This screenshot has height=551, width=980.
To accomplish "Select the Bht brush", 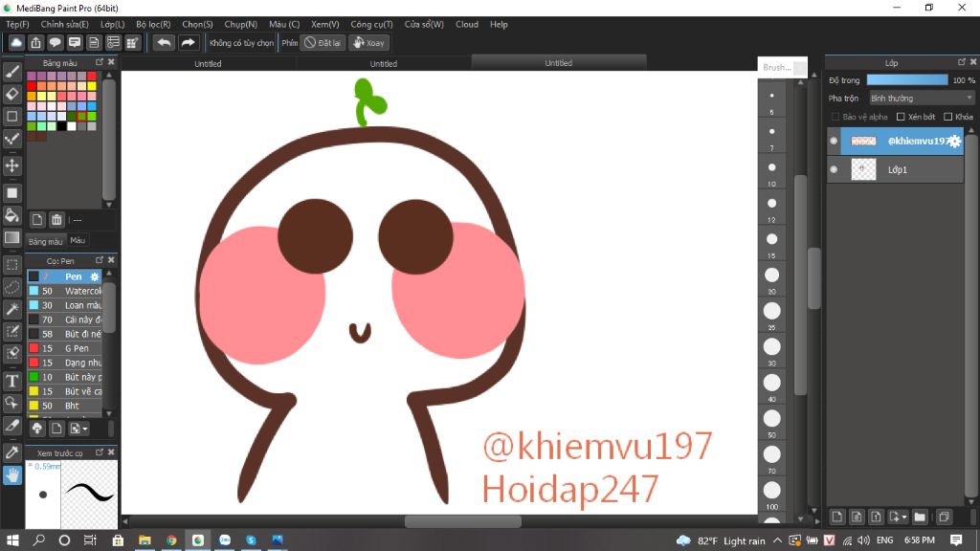I will (64, 406).
